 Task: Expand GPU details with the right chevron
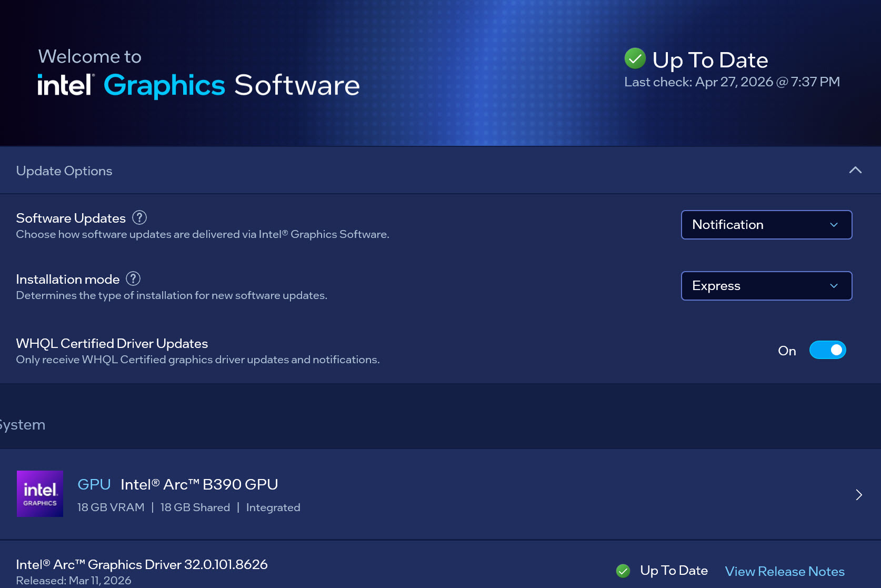(x=859, y=495)
